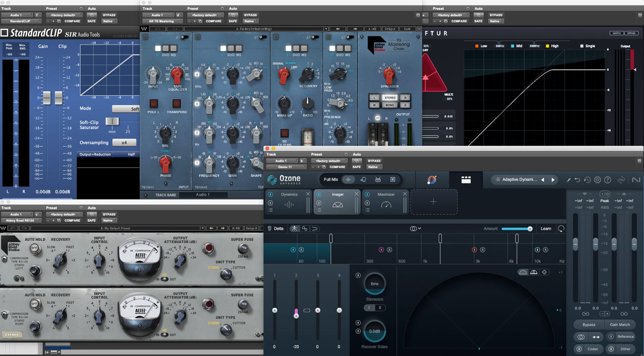Image resolution: width=644 pixels, height=356 pixels.
Task: Click the reset loop icon next to Learn
Action: [x=561, y=229]
